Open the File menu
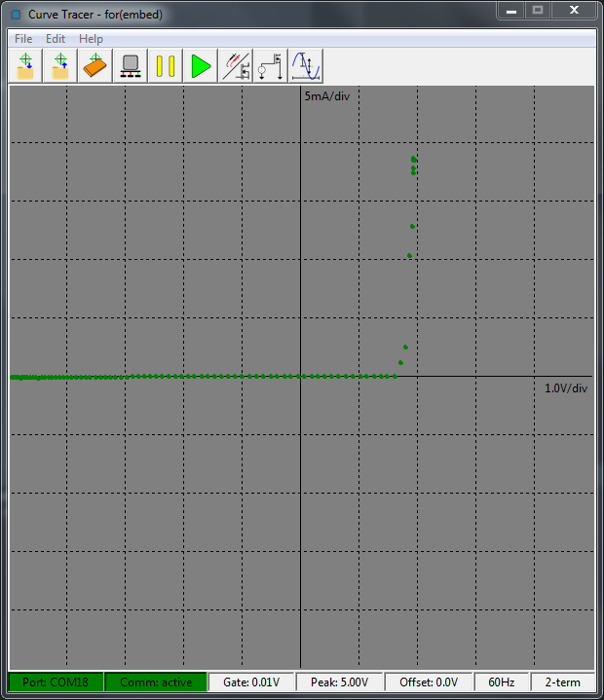 [23, 39]
